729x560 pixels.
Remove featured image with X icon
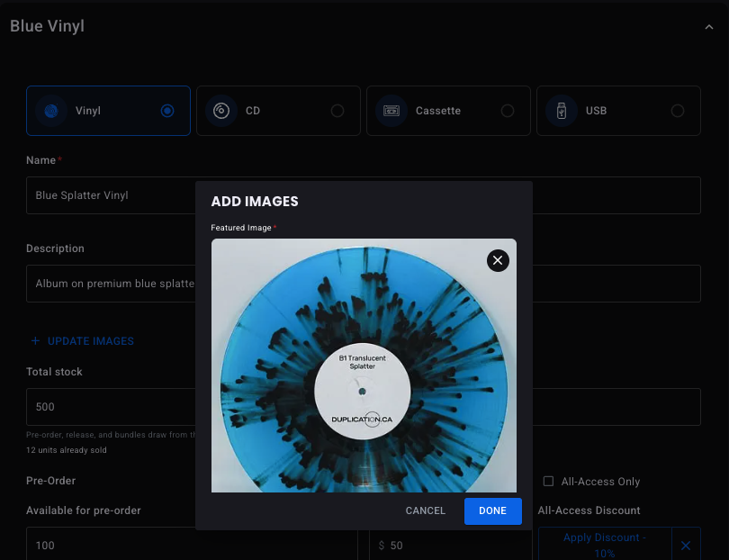498,260
